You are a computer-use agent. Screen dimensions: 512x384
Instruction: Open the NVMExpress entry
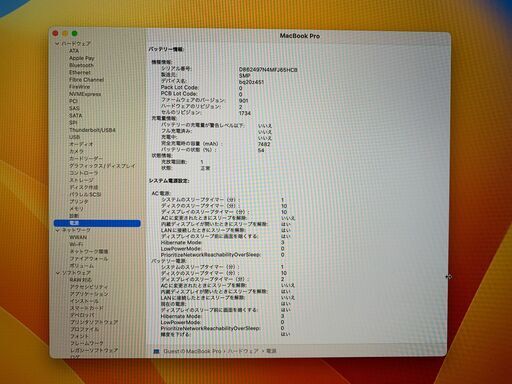pyautogui.click(x=85, y=94)
